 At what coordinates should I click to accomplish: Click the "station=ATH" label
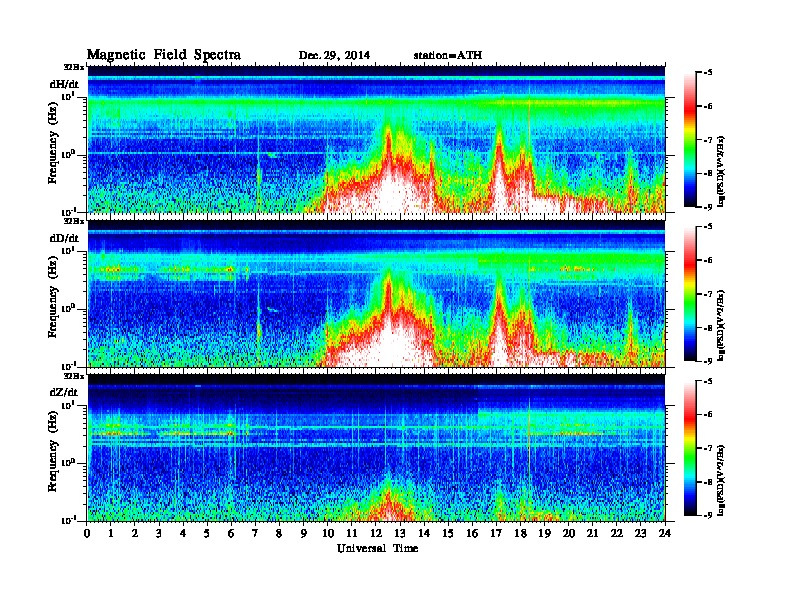(448, 56)
